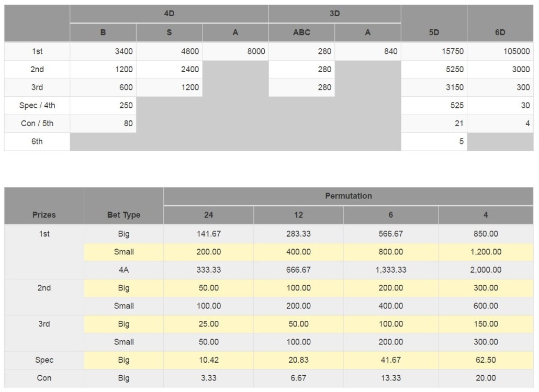Click the 3D column group header
Image resolution: width=539 pixels, height=392 pixels.
tap(334, 14)
